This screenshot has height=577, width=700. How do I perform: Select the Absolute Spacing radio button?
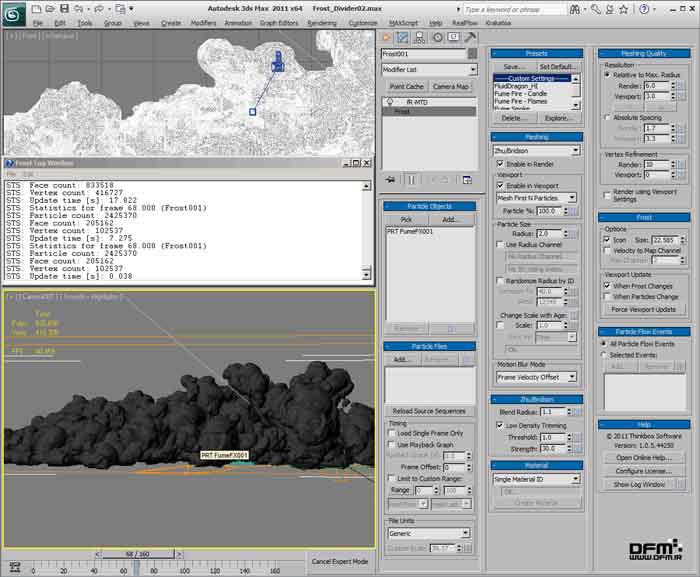(607, 117)
